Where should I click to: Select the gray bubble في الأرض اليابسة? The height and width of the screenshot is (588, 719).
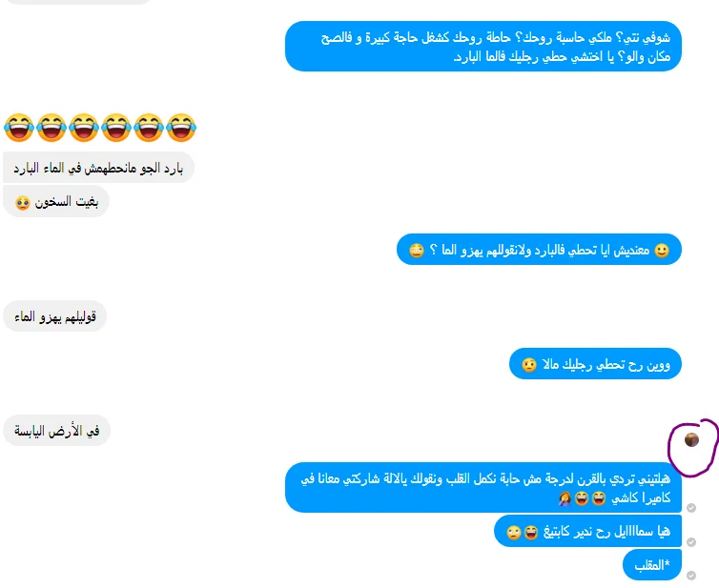(x=57, y=431)
